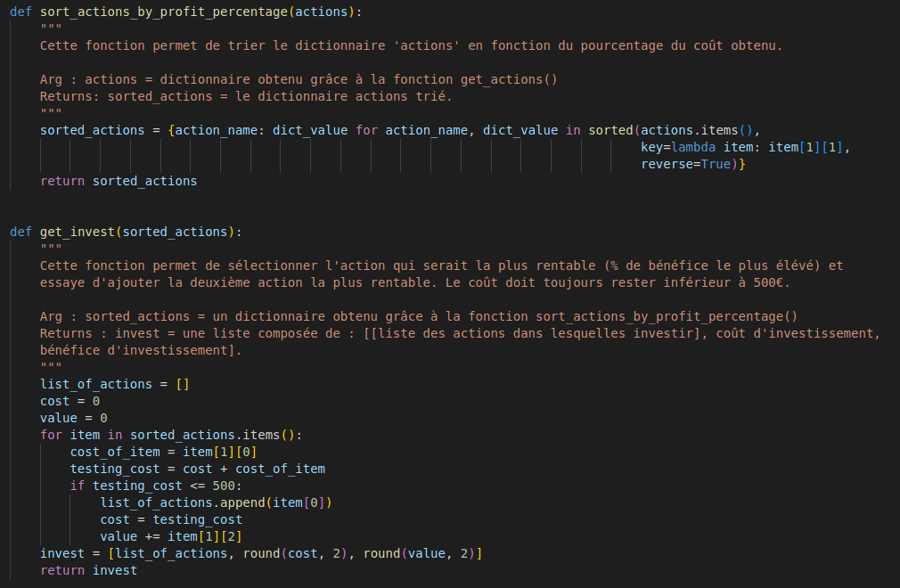Click the 'list_of_actions = []' assignment line
The image size is (900, 588).
[x=114, y=384]
